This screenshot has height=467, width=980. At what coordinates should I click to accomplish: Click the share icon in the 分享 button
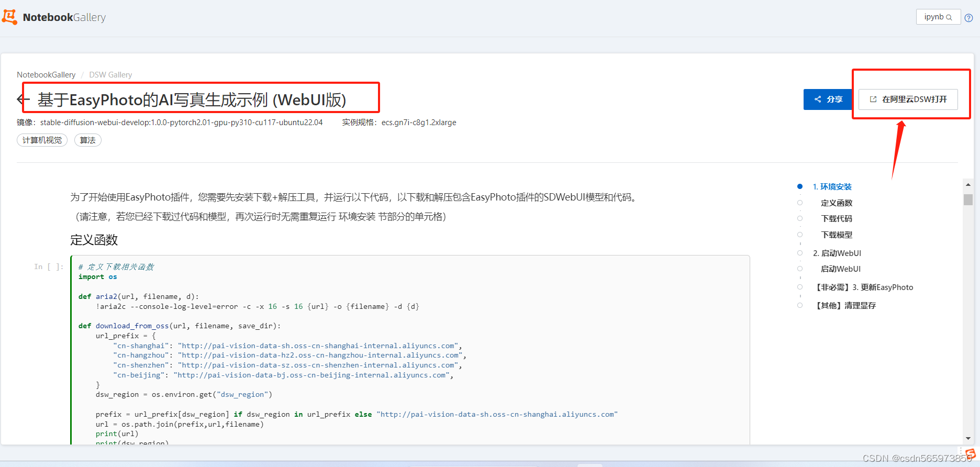818,99
